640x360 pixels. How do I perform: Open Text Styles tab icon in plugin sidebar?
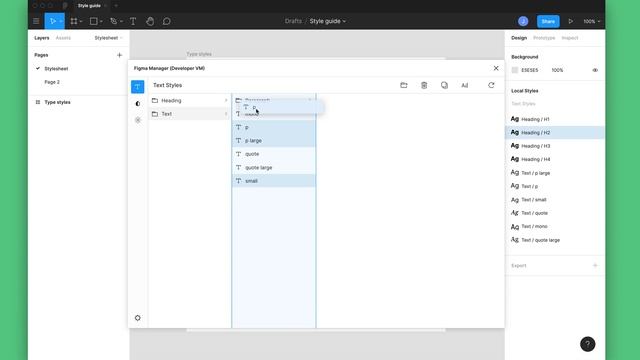pos(138,87)
